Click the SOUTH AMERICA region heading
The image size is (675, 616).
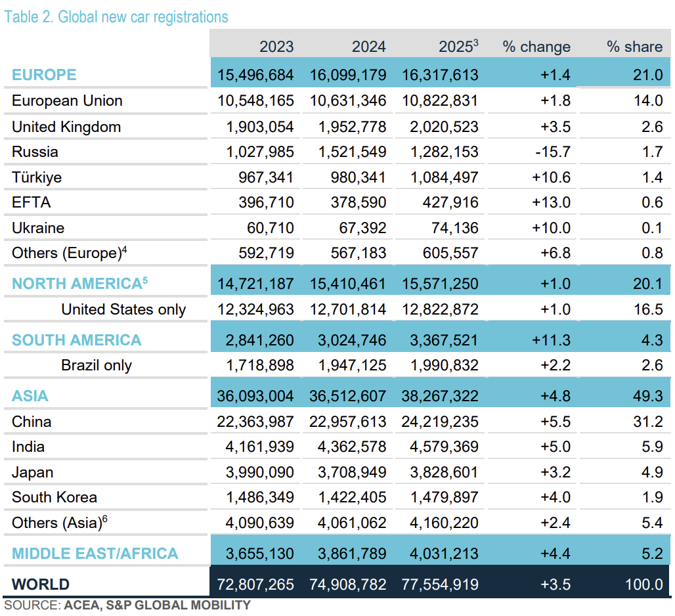[x=77, y=340]
